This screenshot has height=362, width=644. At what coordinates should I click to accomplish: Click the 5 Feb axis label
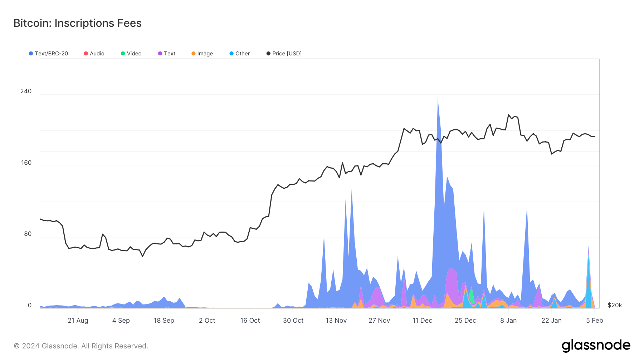pyautogui.click(x=595, y=320)
